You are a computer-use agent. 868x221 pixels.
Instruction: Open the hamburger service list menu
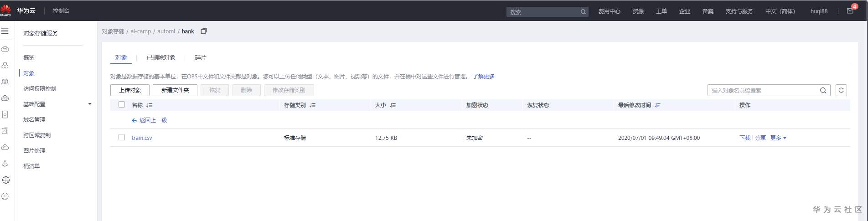click(5, 31)
